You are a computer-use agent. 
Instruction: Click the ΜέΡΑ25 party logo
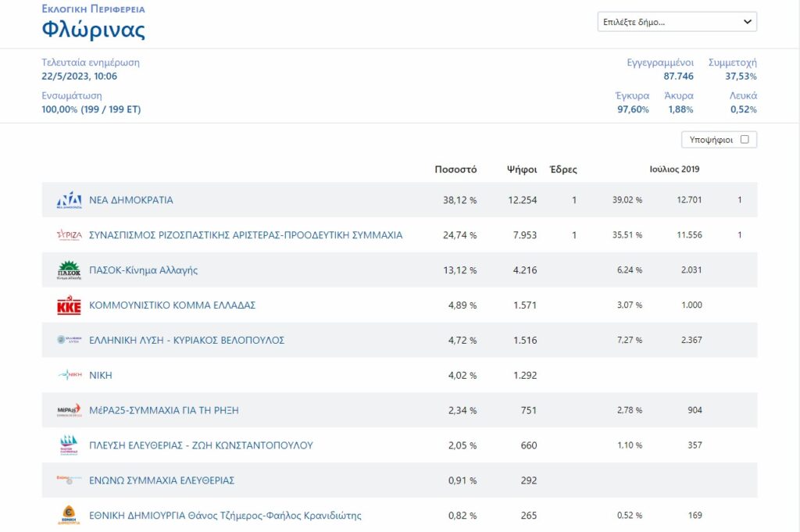(x=69, y=410)
